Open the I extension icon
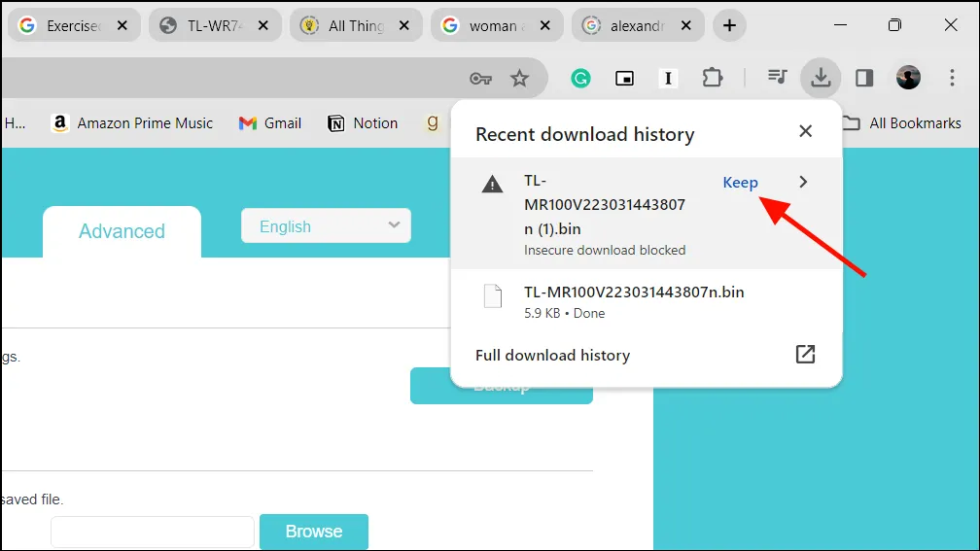Image resolution: width=980 pixels, height=551 pixels. [668, 78]
